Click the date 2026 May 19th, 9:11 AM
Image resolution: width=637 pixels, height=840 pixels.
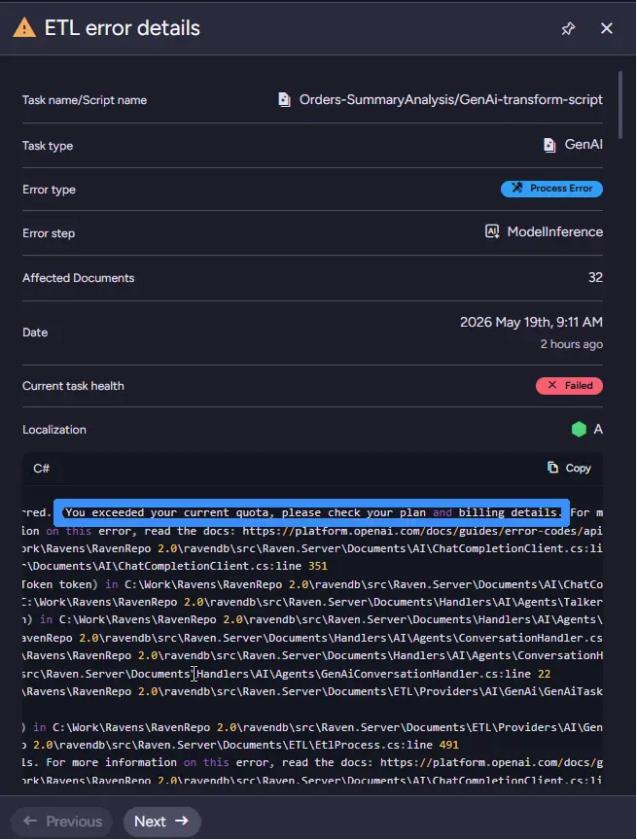click(531, 322)
